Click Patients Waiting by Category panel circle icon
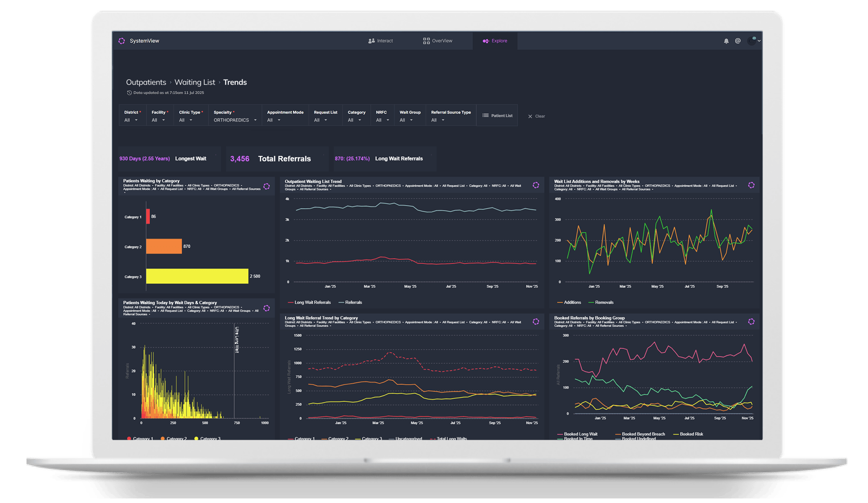 tap(266, 187)
